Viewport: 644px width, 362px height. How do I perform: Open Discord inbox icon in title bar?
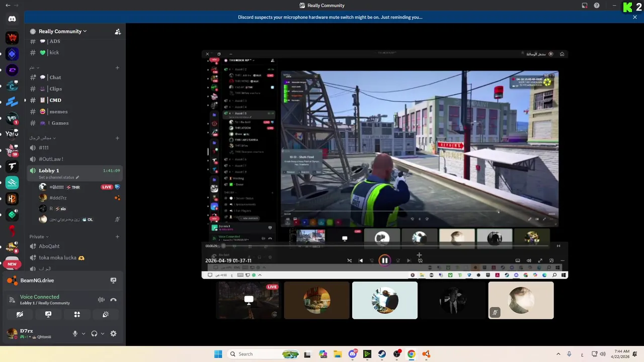[585, 6]
